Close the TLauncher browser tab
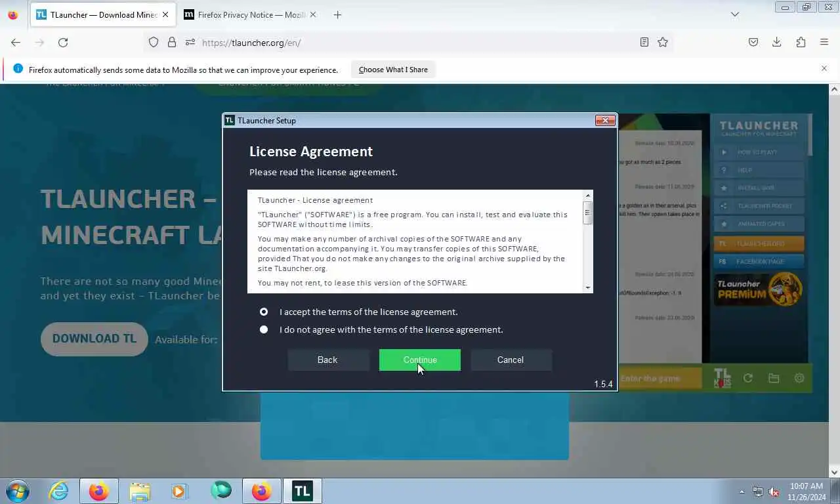Screen dimensions: 840x504 click(x=165, y=14)
